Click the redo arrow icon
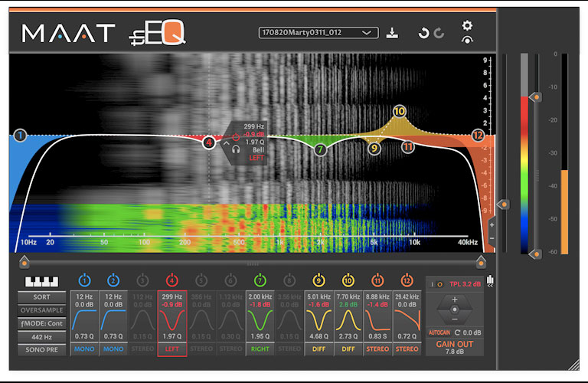Image resolution: width=588 pixels, height=383 pixels. click(x=439, y=33)
